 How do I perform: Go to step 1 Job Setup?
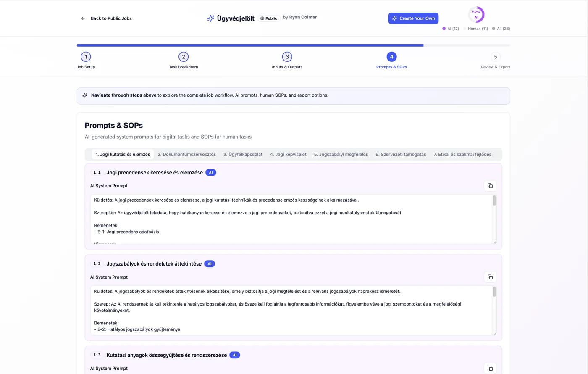coord(86,61)
